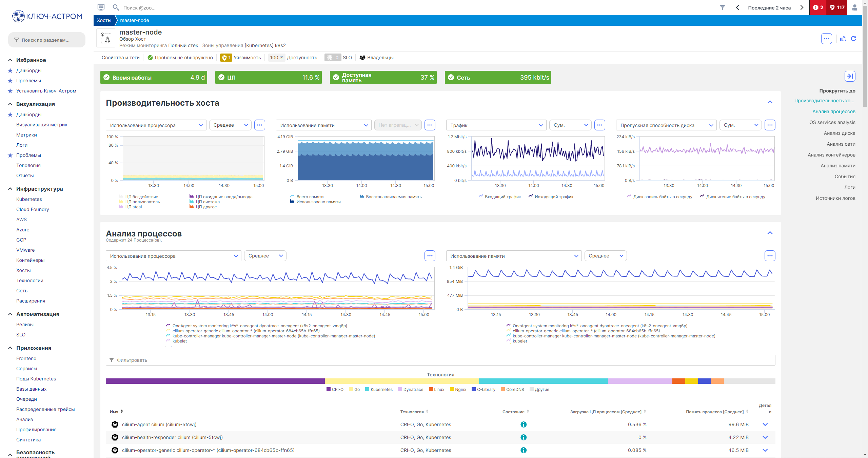
Task: Open the Трафик metric dropdown
Action: [496, 125]
